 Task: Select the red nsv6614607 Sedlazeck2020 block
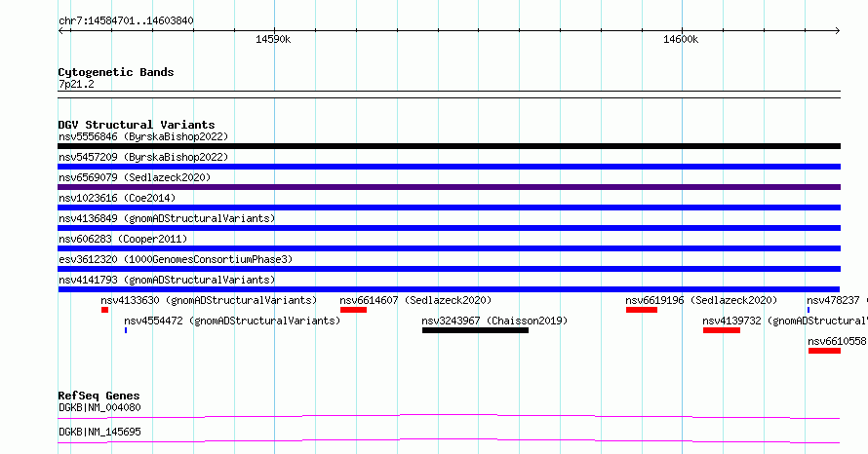tap(353, 310)
